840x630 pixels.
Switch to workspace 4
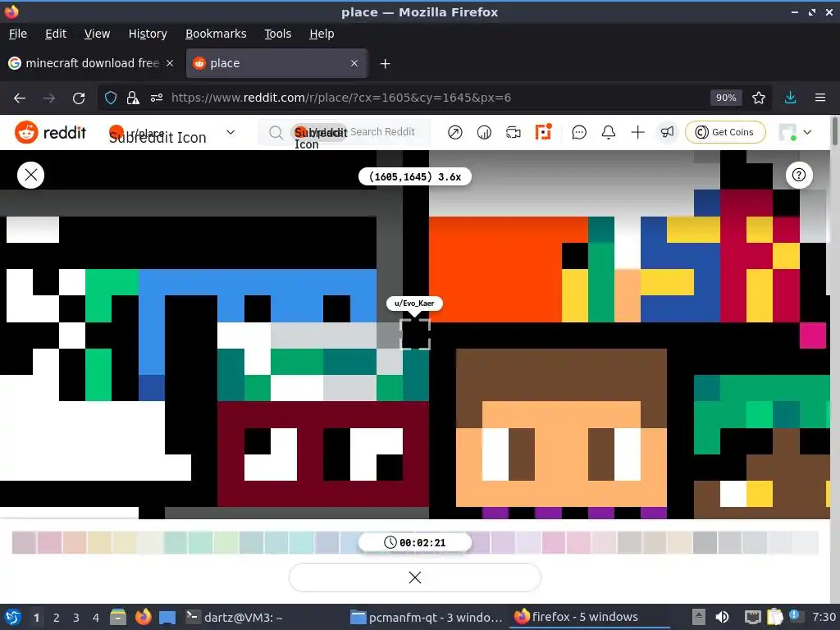point(95,618)
